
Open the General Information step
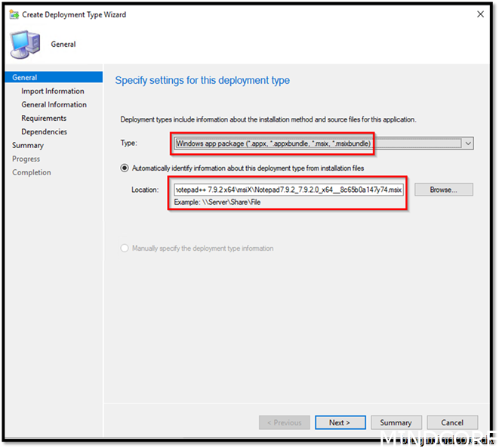point(54,105)
